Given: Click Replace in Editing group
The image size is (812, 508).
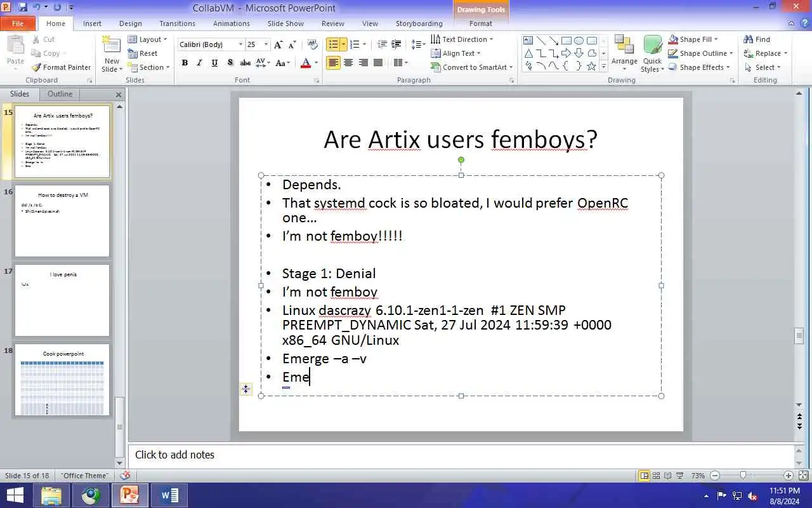Looking at the screenshot, I should [x=766, y=53].
